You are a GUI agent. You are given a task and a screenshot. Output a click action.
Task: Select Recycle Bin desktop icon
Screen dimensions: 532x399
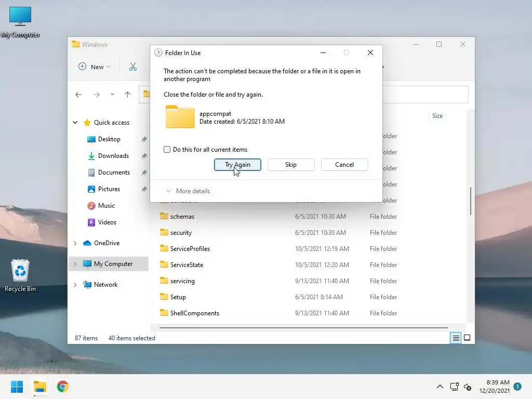[x=20, y=275]
